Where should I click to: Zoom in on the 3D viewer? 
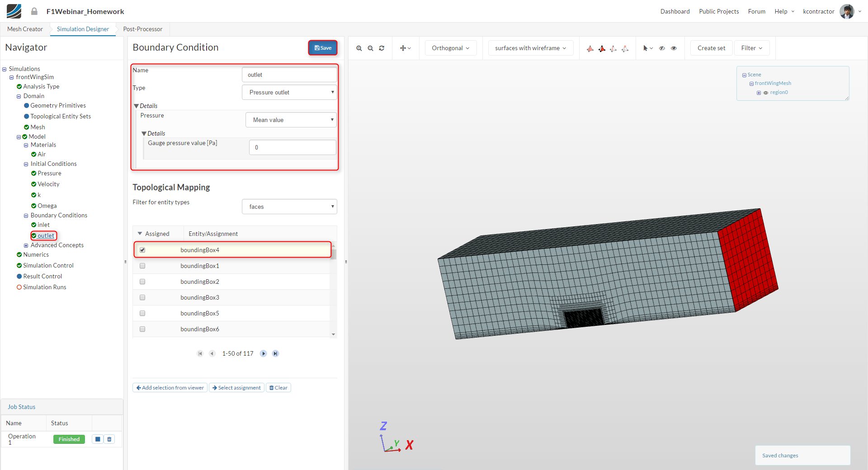point(359,48)
